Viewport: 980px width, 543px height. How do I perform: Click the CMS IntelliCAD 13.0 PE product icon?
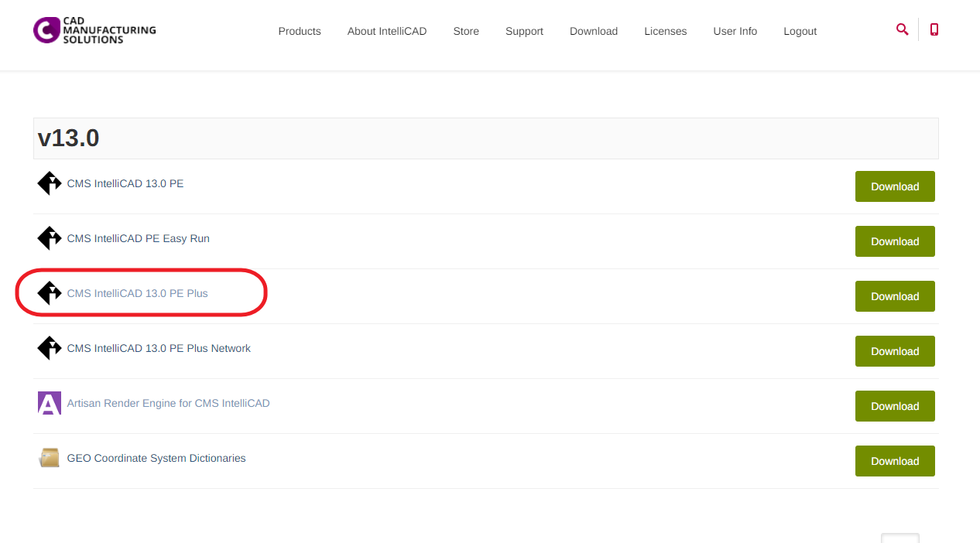point(50,183)
